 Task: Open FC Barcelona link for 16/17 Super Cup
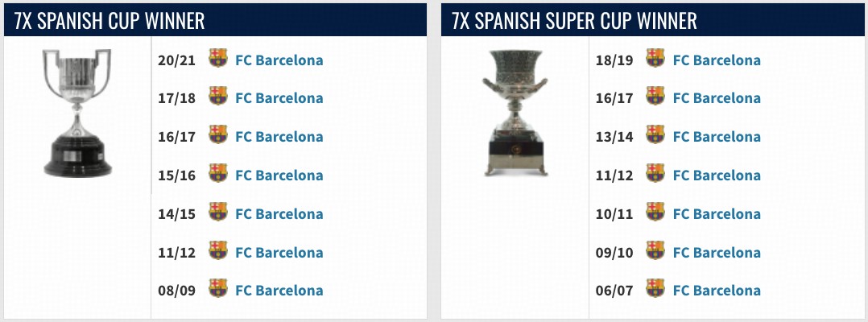[x=717, y=98]
